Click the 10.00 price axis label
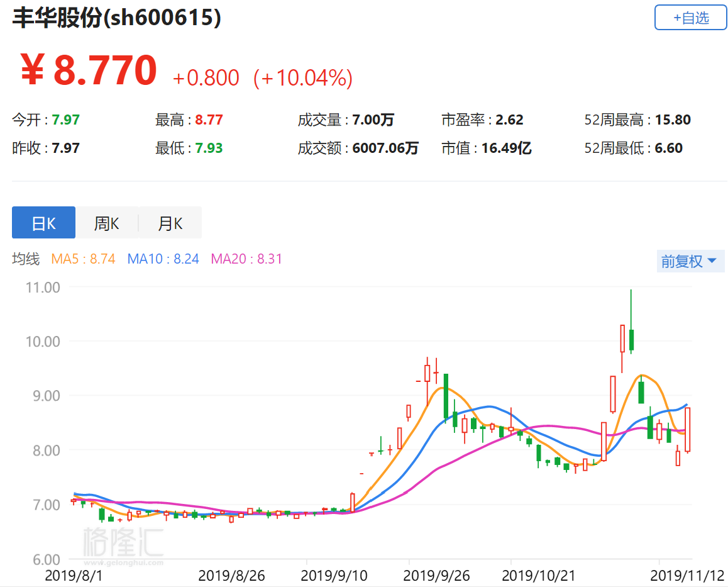This screenshot has width=728, height=587. pyautogui.click(x=43, y=342)
